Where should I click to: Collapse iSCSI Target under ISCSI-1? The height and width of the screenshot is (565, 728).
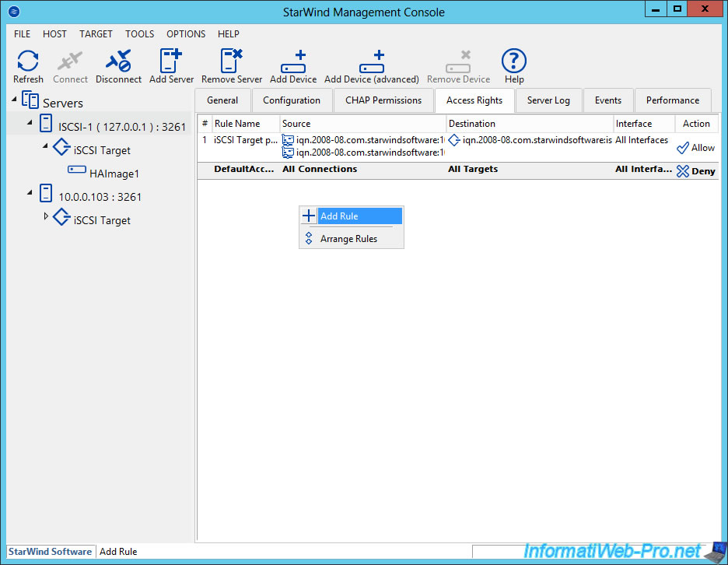coord(45,146)
